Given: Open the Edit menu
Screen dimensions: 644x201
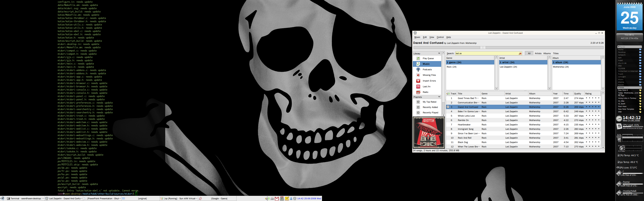Looking at the screenshot, I should (x=425, y=37).
